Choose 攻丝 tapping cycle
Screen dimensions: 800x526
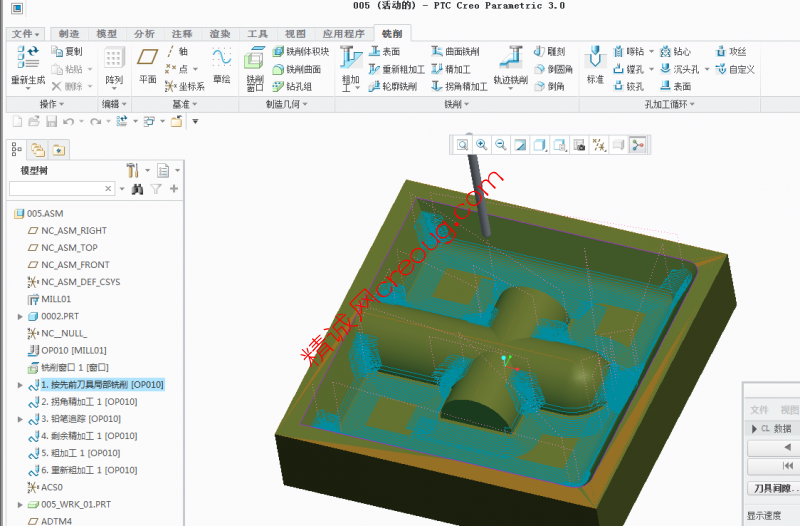click(731, 52)
